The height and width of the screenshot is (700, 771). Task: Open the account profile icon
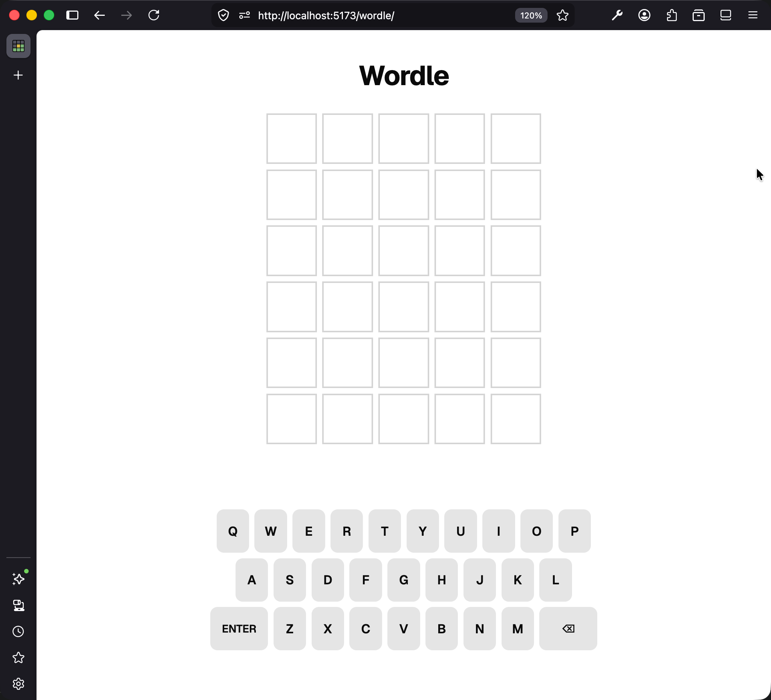(644, 15)
